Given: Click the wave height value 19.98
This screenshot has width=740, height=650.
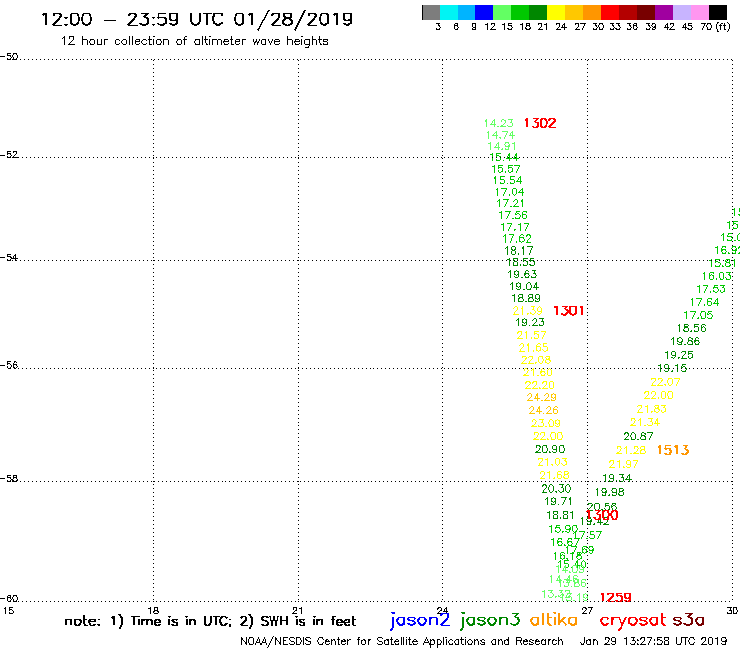Looking at the screenshot, I should click(x=609, y=492).
